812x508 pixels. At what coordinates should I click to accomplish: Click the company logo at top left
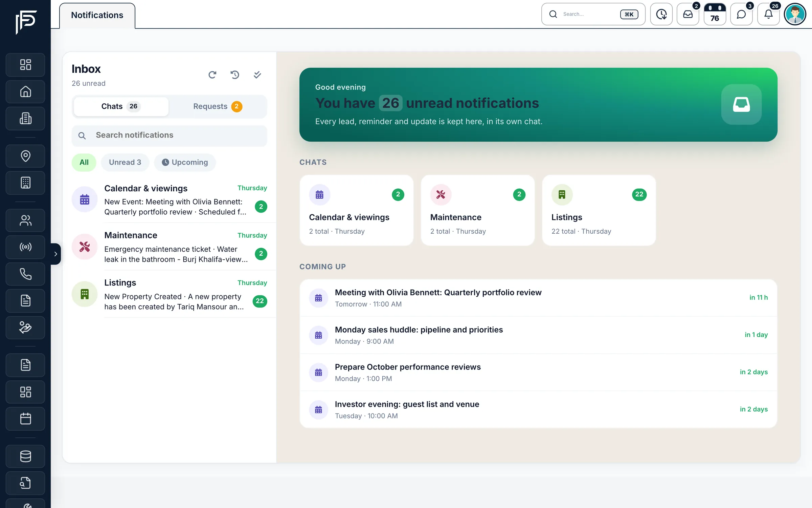click(x=26, y=22)
